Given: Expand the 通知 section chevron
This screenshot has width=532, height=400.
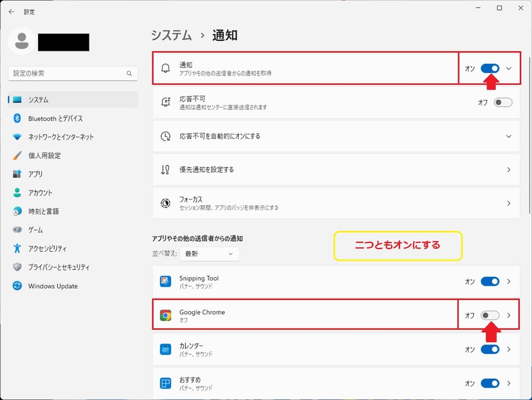Looking at the screenshot, I should click(509, 68).
